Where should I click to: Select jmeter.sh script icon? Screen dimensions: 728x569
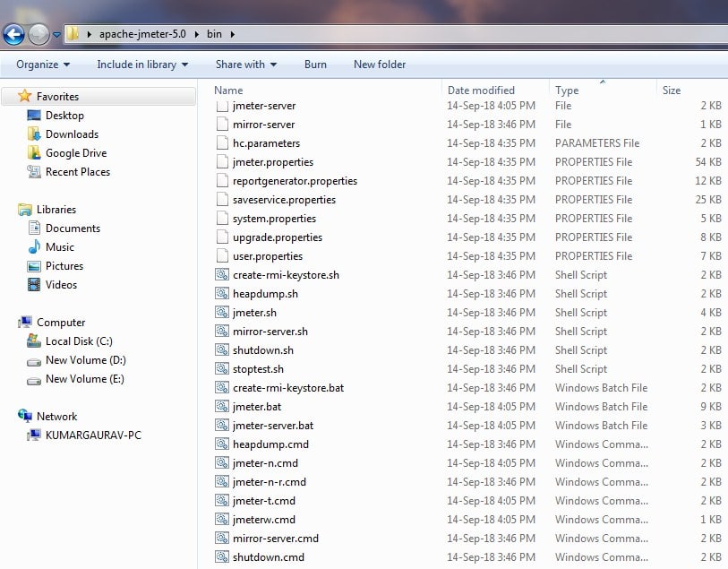tap(222, 312)
